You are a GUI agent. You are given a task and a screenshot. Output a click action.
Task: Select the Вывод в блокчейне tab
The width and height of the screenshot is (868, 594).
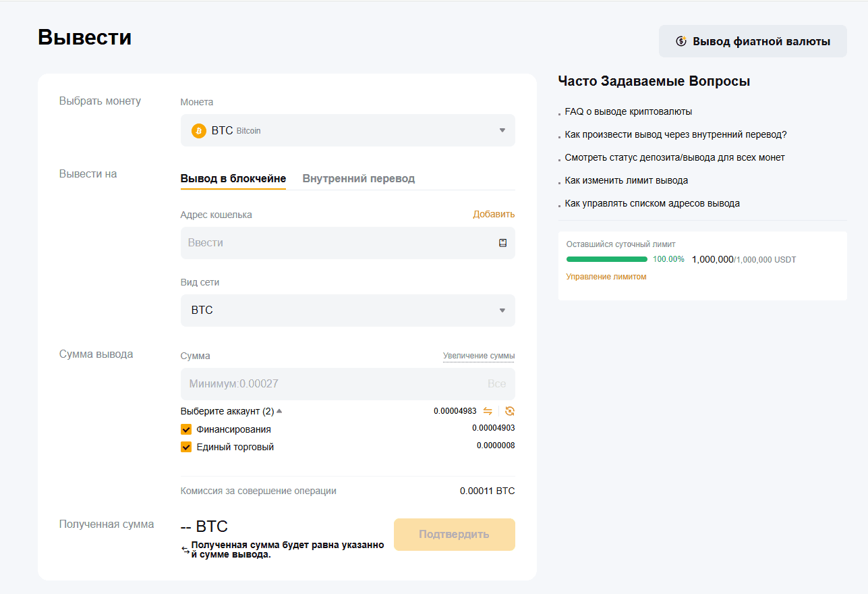coord(233,179)
